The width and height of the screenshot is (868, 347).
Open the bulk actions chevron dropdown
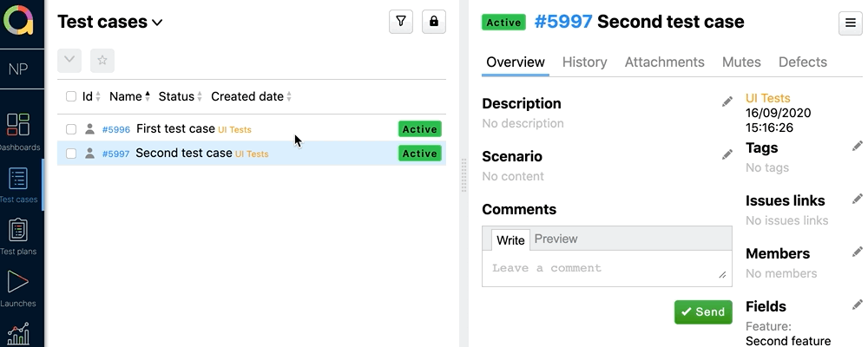coord(70,61)
